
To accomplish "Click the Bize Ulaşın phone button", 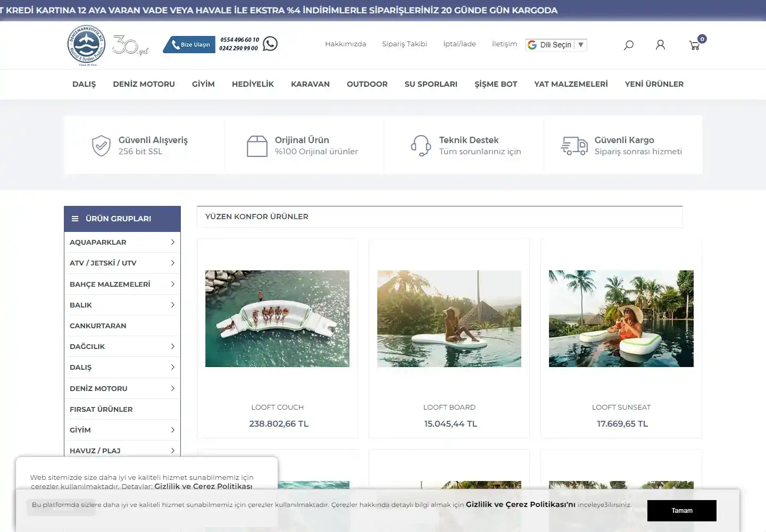I will [189, 45].
